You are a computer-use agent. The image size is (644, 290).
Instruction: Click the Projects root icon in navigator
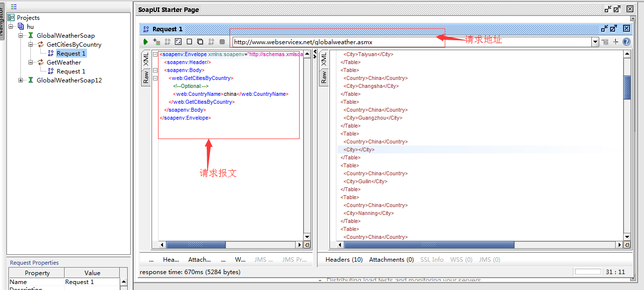(x=11, y=17)
